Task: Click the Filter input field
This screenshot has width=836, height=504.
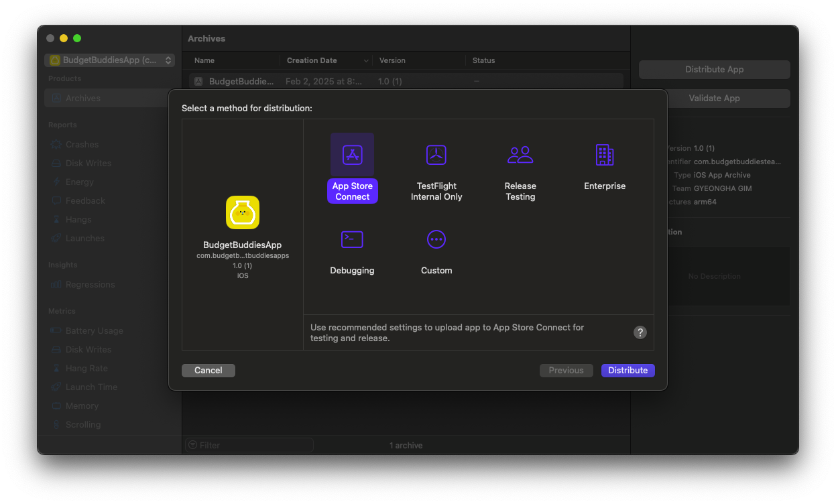Action: pos(249,445)
